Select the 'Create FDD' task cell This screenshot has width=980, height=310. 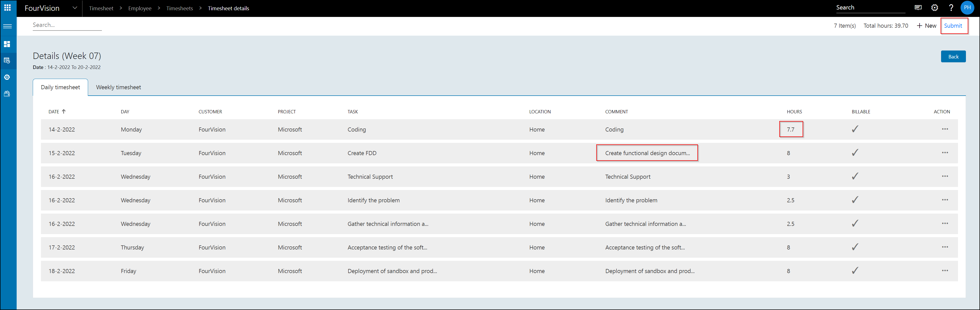click(x=362, y=153)
